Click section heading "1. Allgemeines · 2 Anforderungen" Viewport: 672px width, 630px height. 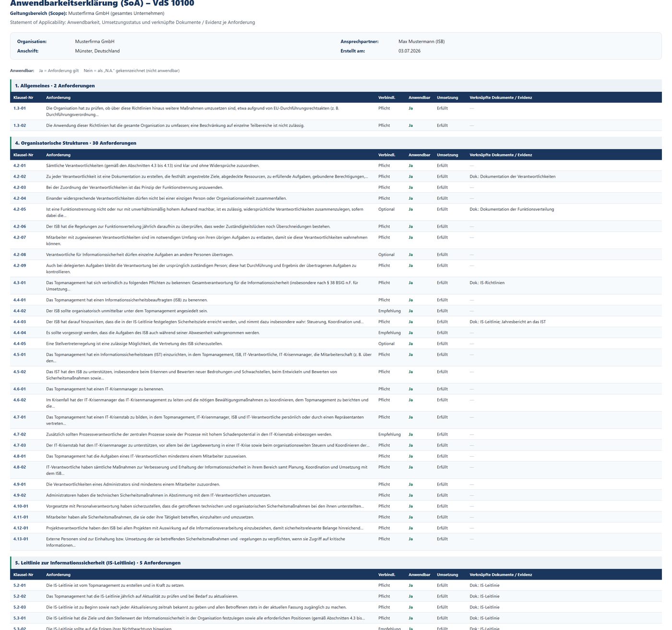55,86
